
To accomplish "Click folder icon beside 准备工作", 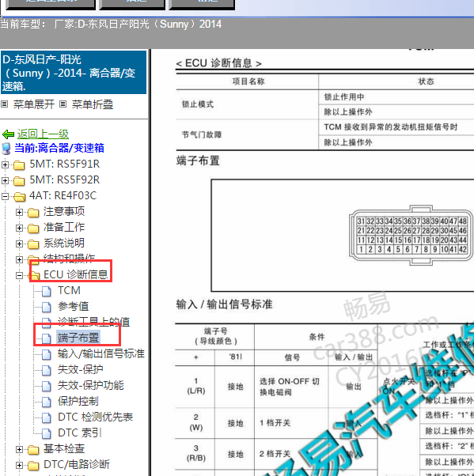I will 33,229.
